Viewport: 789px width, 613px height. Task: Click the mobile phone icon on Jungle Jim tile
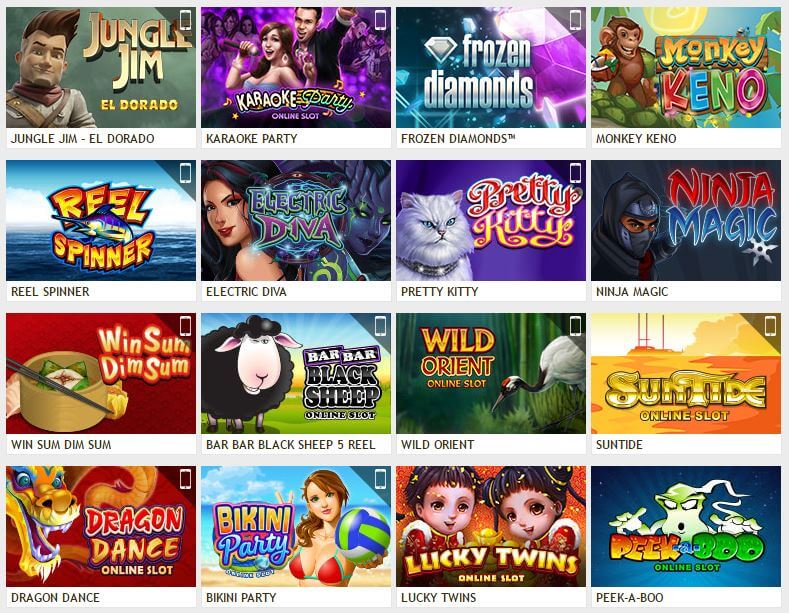point(185,20)
